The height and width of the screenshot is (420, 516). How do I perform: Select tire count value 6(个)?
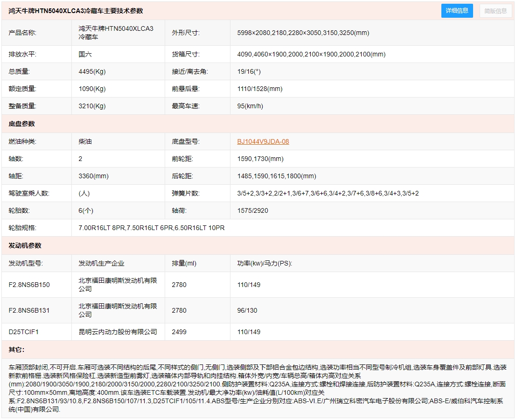[86, 210]
